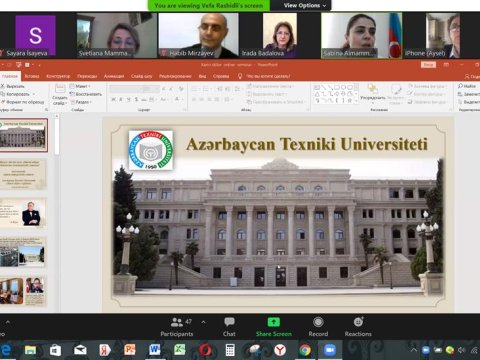Open the Главная ribbon tab
Image resolution: width=480 pixels, height=360 pixels.
[x=10, y=76]
